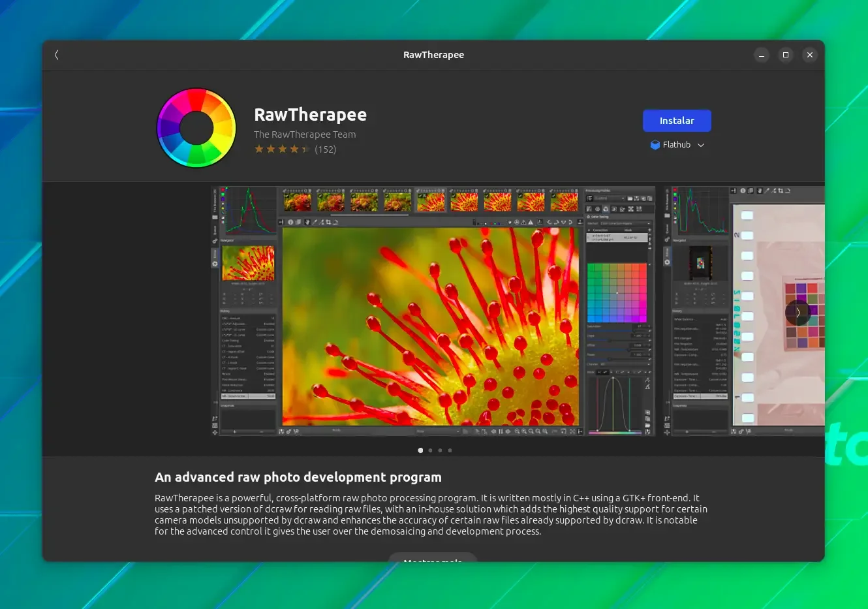Screen dimensions: 868x609
Task: Minimize the RawTherapee software window
Action: [762, 55]
